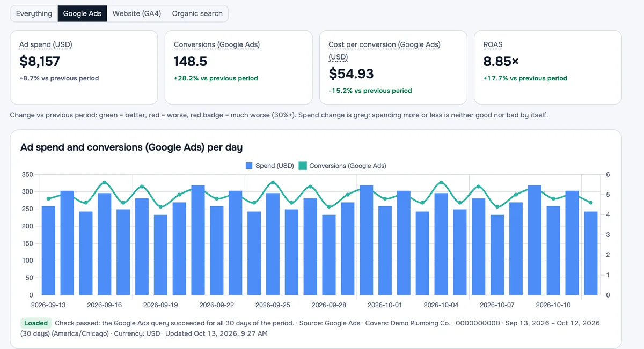Select the Google Ads tab
The width and height of the screenshot is (644, 349).
pos(83,13)
